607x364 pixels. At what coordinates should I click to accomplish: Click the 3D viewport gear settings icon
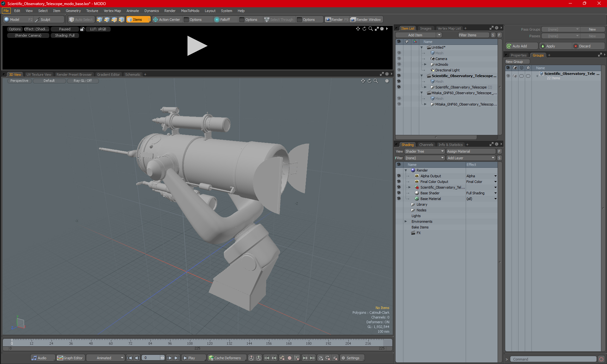(387, 81)
